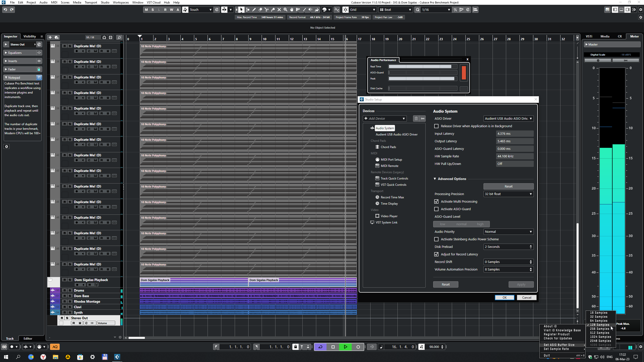Toggle the Cycle loop button in transport

[x=320, y=347]
